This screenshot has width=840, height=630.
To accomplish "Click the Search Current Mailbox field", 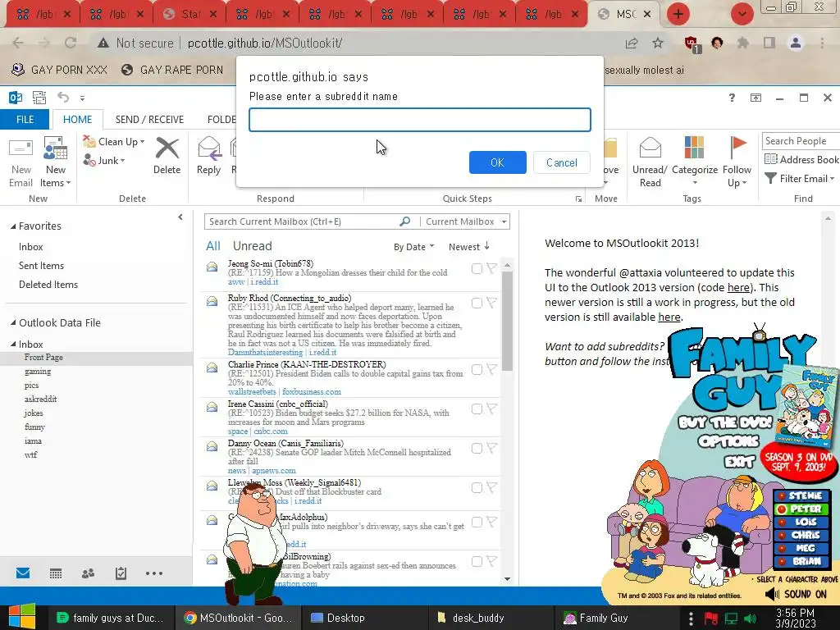I will [301, 221].
